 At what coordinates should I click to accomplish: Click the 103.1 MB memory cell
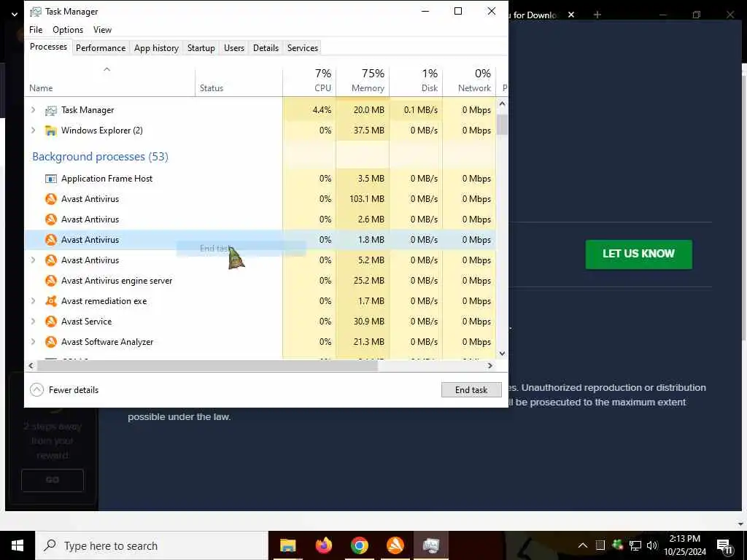(x=363, y=199)
